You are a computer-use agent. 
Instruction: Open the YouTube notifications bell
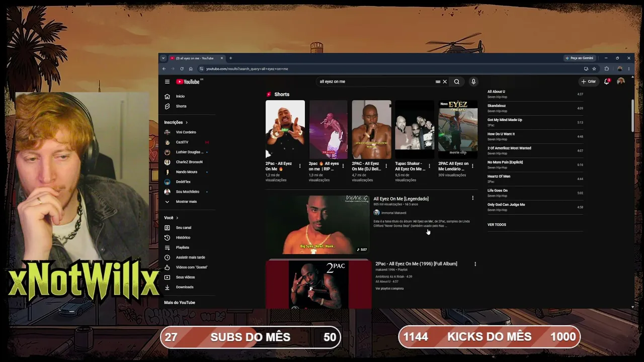[607, 81]
